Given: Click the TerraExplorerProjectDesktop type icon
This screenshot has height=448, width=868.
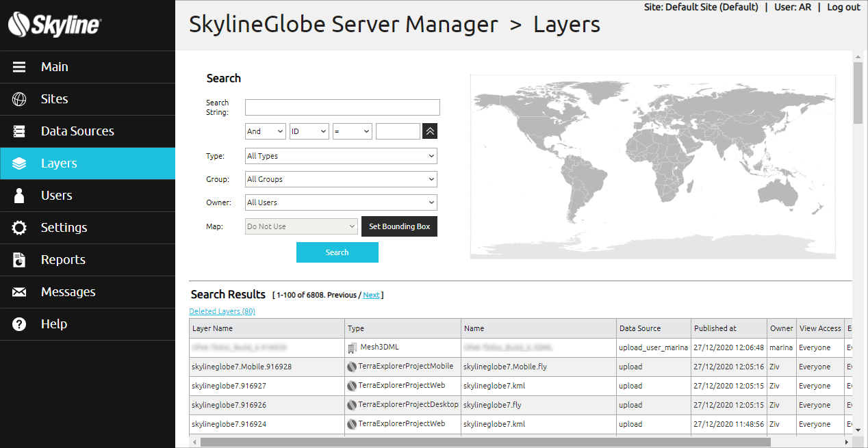Looking at the screenshot, I should point(352,405).
